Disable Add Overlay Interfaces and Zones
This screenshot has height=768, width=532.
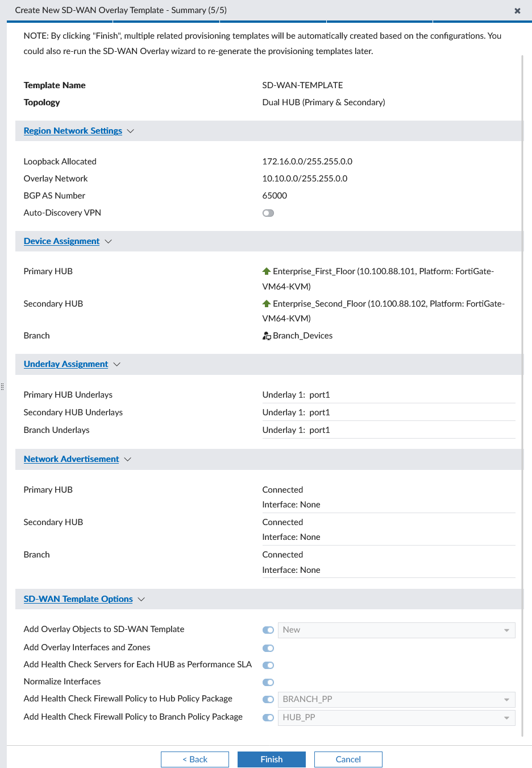click(x=268, y=648)
